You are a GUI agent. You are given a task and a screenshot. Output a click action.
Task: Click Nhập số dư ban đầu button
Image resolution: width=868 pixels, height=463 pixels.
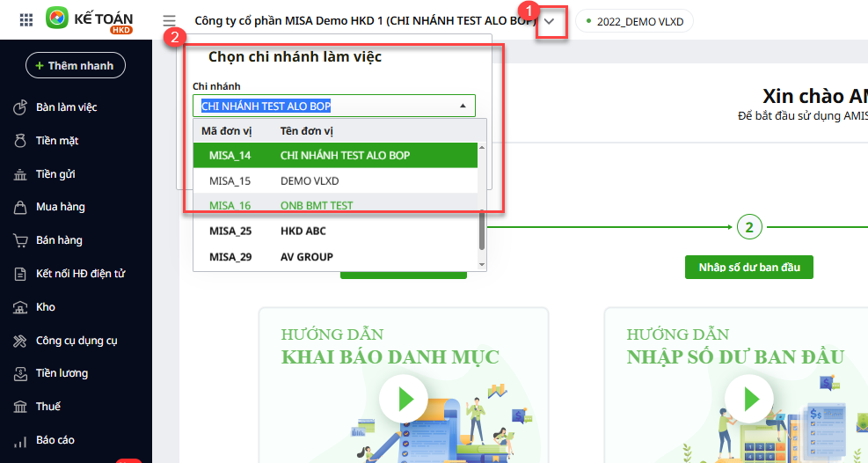pos(748,268)
